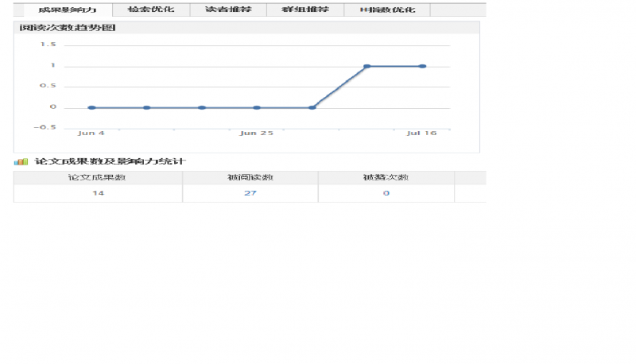Select the Jun 25 data point on chart
Screen dimensions: 636x364
(257, 108)
